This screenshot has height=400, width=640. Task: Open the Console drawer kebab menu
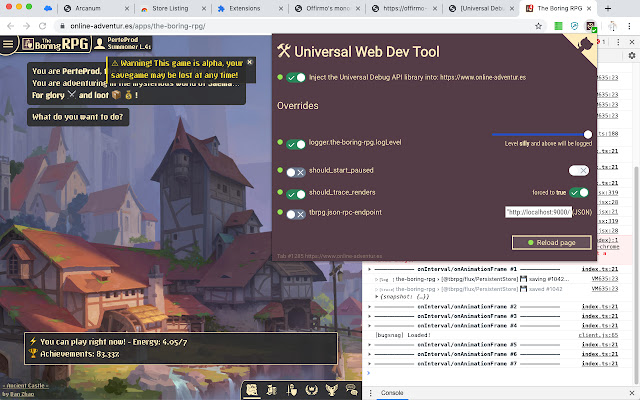[370, 393]
